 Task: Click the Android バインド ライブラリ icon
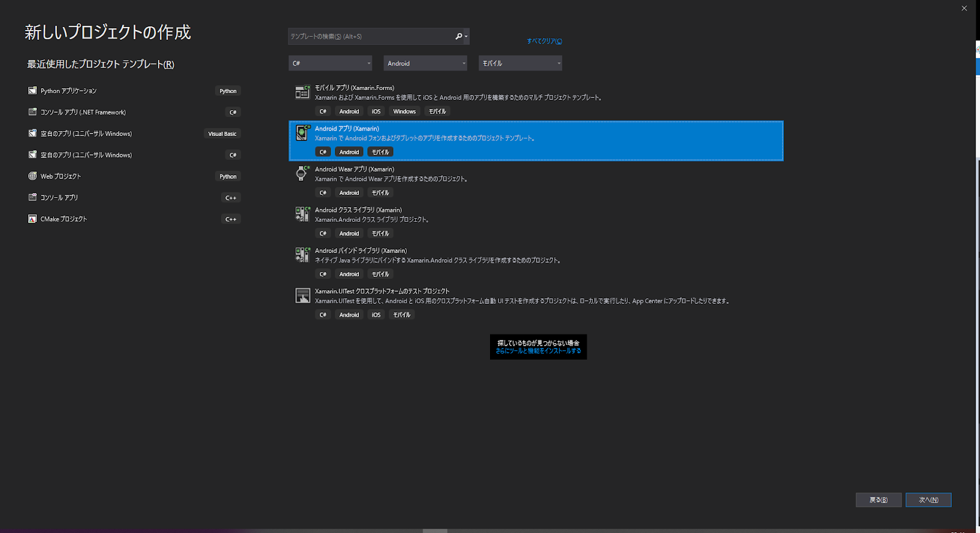(x=303, y=254)
